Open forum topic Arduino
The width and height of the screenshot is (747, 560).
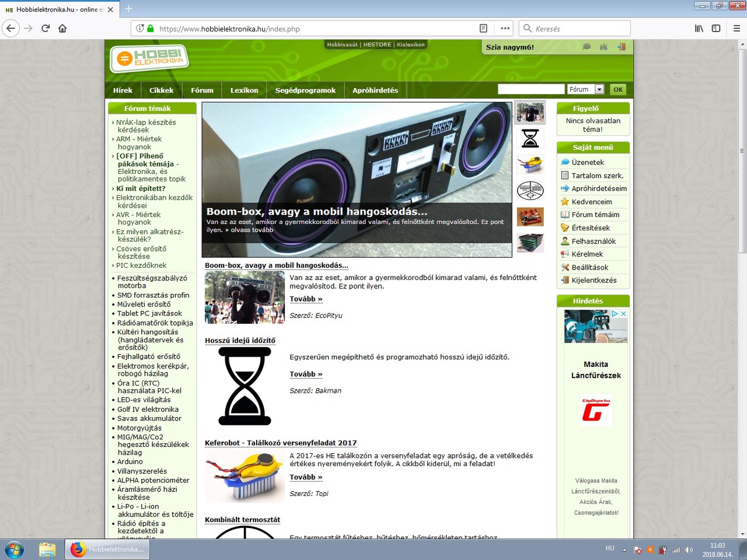tap(130, 461)
